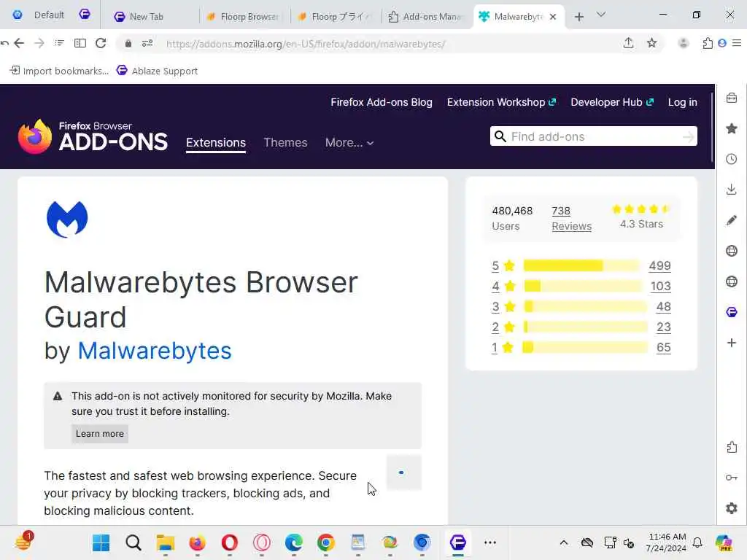Click the address bar URL

tap(306, 44)
